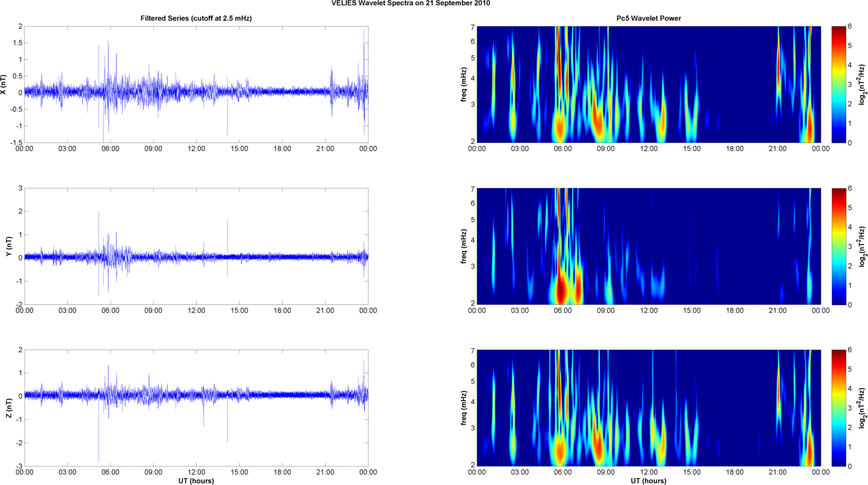Viewport: 868px width, 485px height.
Task: Select "UT (hours)" label under bottom wavelet plot
Action: click(648, 481)
